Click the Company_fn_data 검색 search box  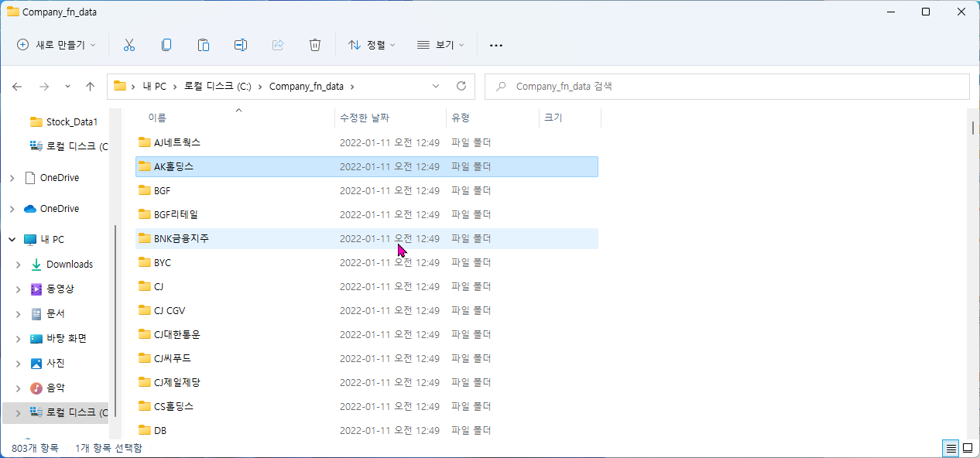[x=727, y=87]
